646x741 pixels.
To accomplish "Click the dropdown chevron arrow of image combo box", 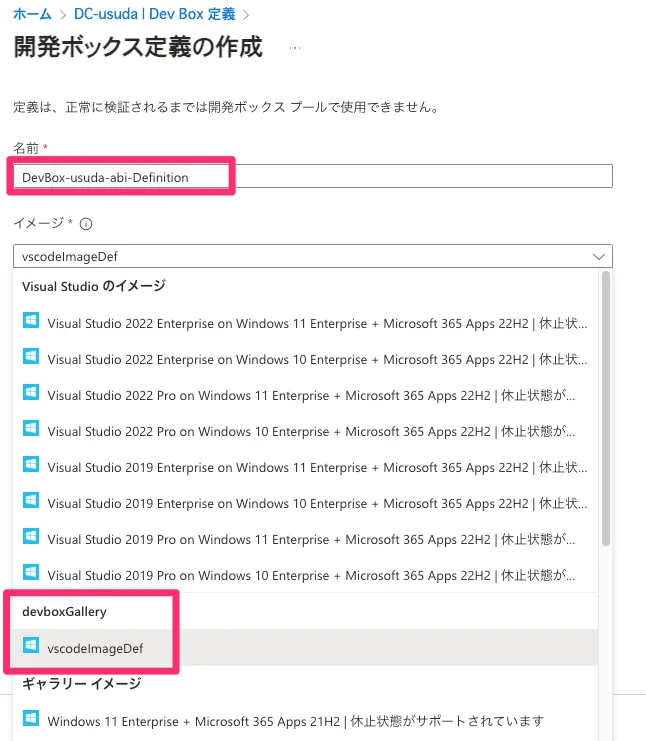I will [x=599, y=257].
